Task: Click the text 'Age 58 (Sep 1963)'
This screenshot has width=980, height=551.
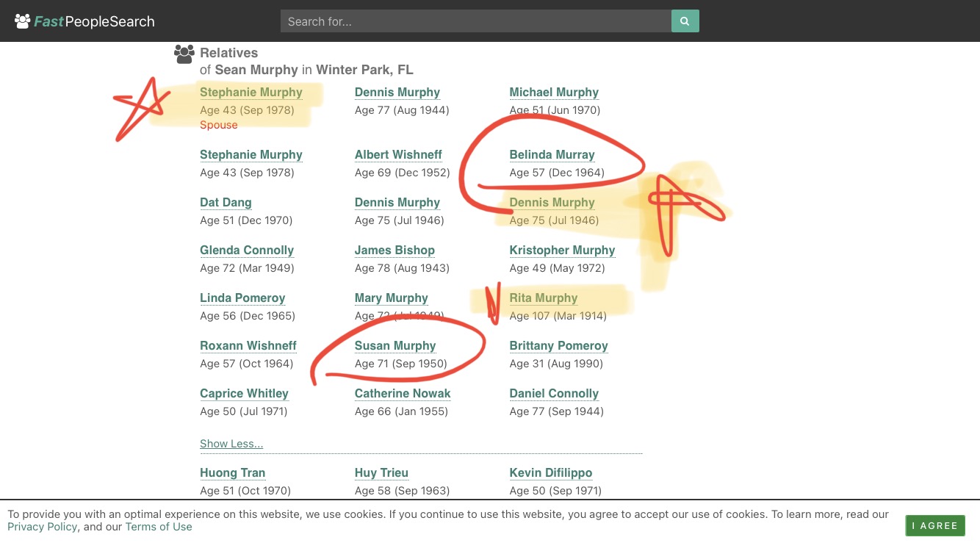Action: pyautogui.click(x=402, y=491)
